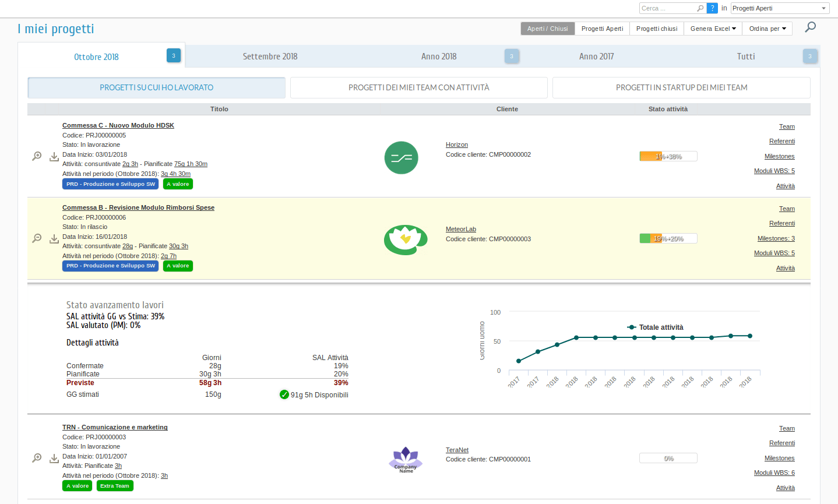The width and height of the screenshot is (838, 504).
Task: Toggle the Progetti Aperti filter button
Action: point(602,29)
